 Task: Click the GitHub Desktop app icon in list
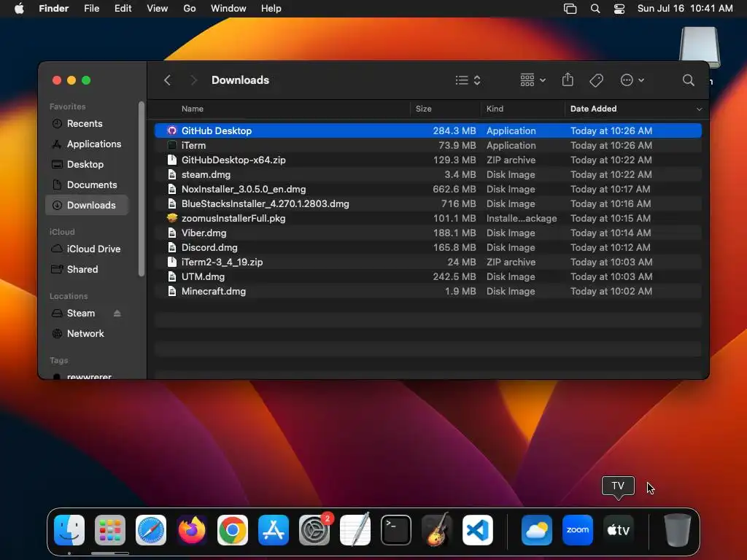(x=172, y=131)
